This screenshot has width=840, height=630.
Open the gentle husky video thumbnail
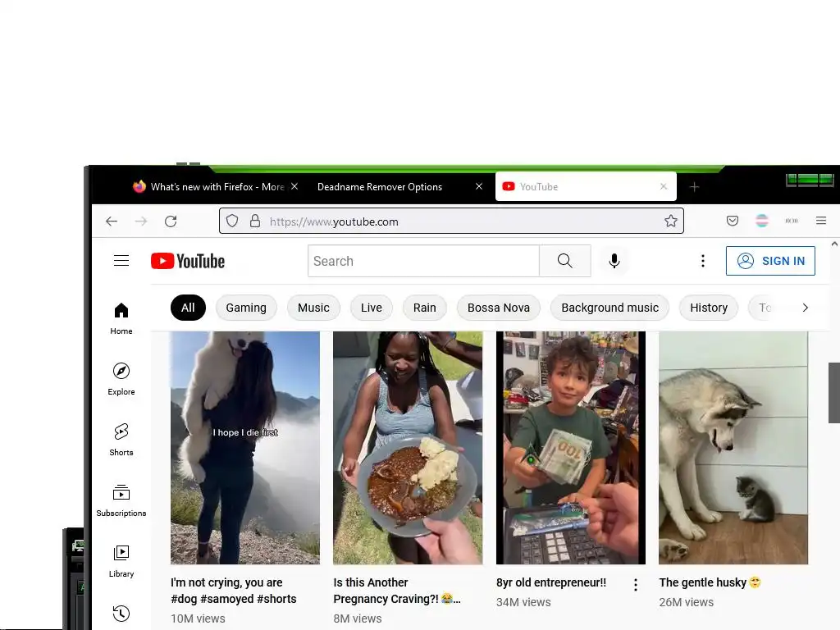point(733,447)
